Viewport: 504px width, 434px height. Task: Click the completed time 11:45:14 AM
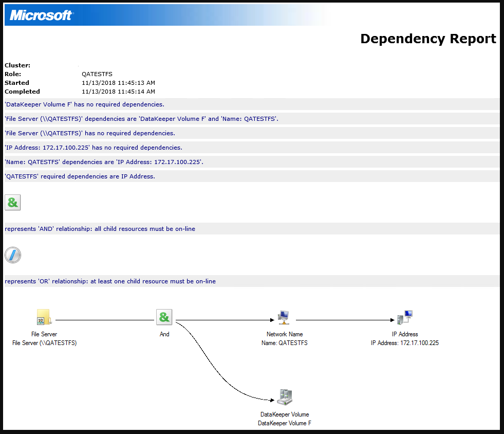coord(137,92)
